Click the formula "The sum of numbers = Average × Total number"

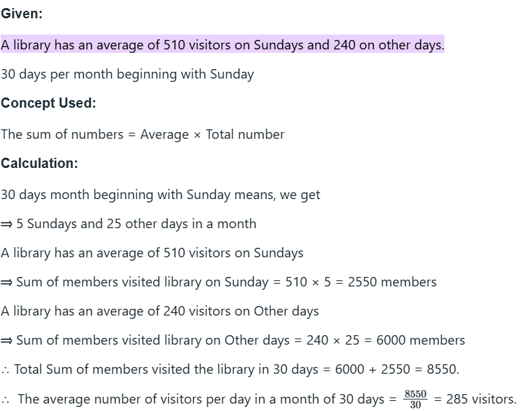click(x=142, y=134)
